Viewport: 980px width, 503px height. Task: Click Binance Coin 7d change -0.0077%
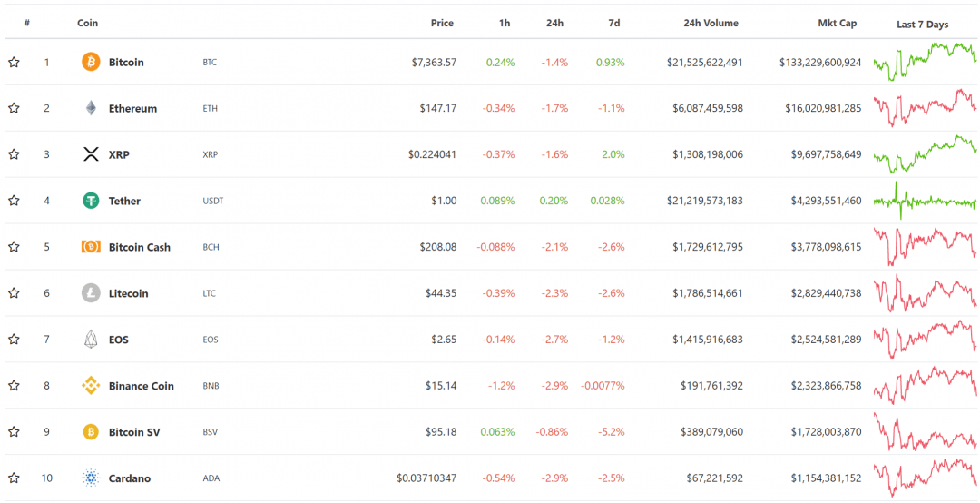click(603, 385)
